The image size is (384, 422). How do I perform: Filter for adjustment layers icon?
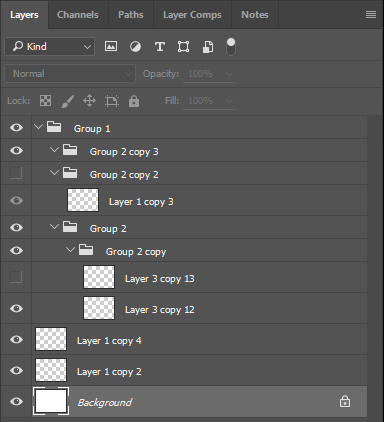click(x=135, y=47)
